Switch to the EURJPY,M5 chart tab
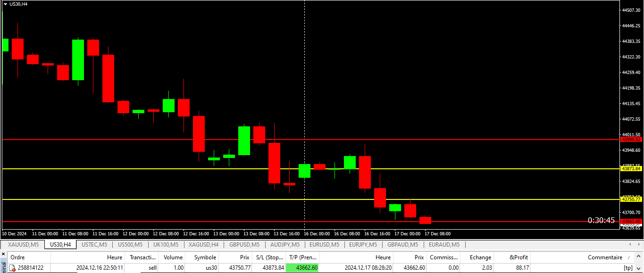The width and height of the screenshot is (644, 273). tap(363, 244)
